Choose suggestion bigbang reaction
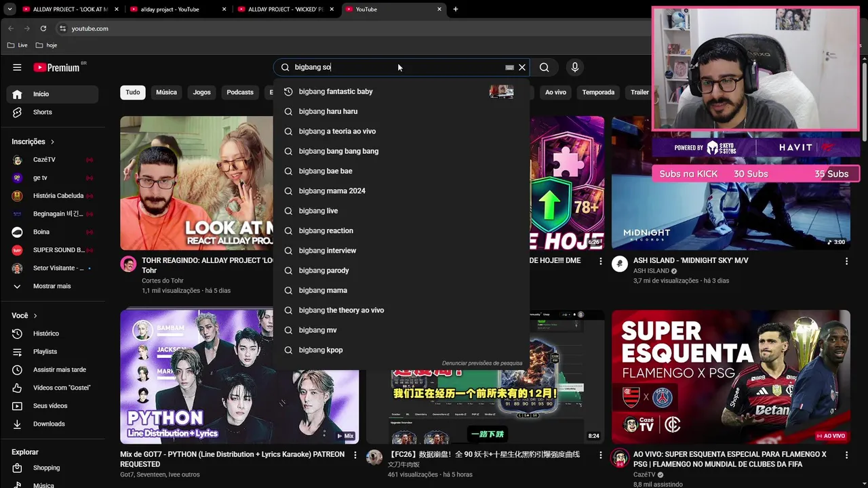The height and width of the screenshot is (488, 868). click(401, 230)
